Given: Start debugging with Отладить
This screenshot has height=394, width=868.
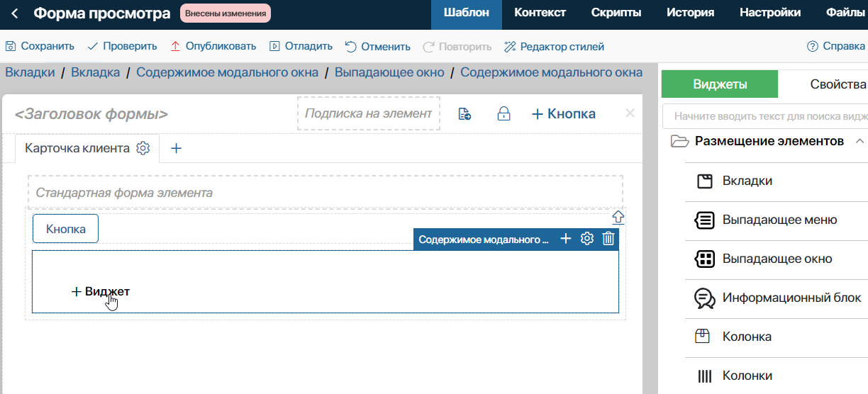Looking at the screenshot, I should click(301, 47).
